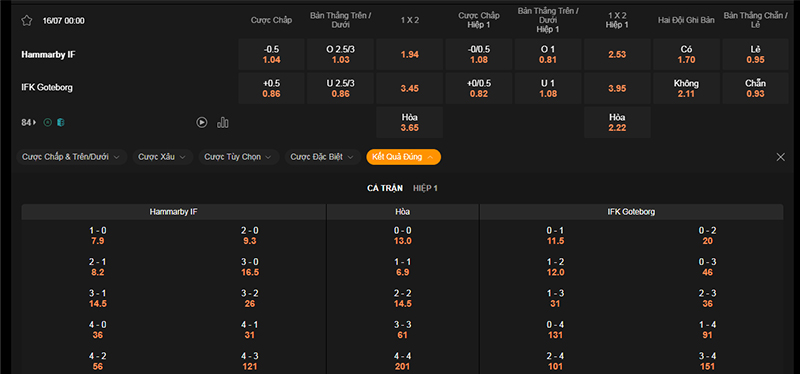Select correct score 4 - 3 at 121
The width and height of the screenshot is (800, 374).
click(x=250, y=361)
